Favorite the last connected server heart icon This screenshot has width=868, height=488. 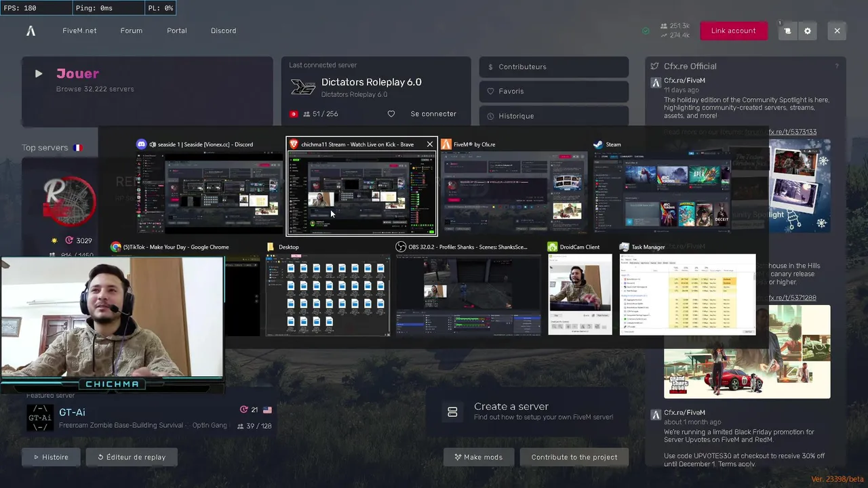point(391,114)
